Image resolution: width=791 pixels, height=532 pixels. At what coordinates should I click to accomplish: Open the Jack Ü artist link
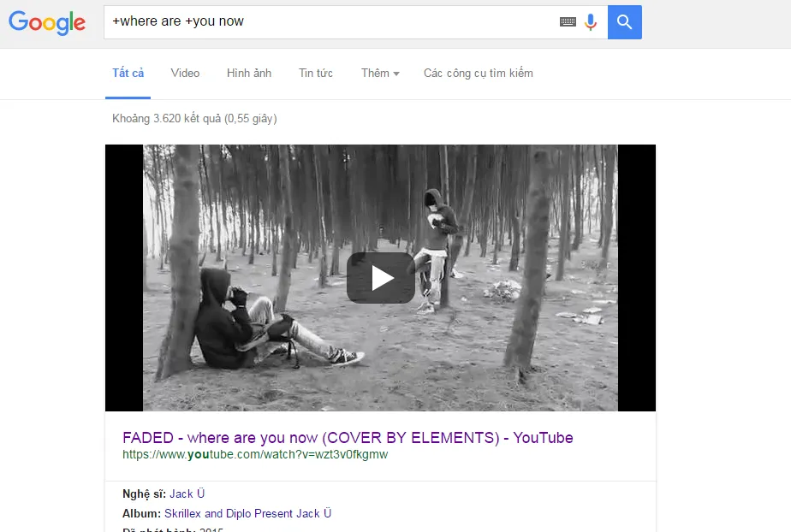tap(187, 494)
